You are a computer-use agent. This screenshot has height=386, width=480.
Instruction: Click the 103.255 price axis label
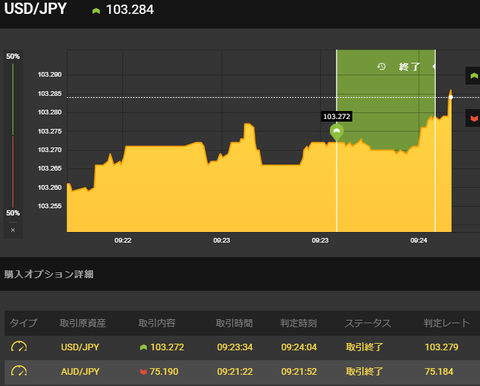click(50, 206)
